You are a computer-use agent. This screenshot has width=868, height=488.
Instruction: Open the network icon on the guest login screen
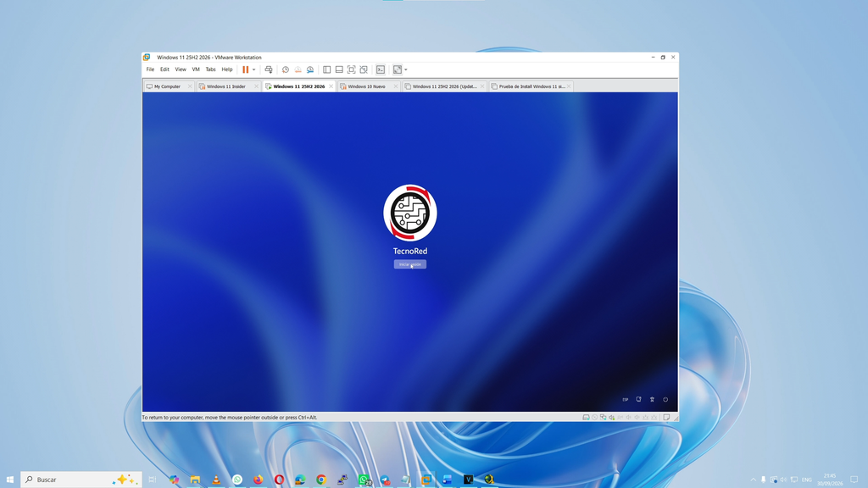coord(639,400)
